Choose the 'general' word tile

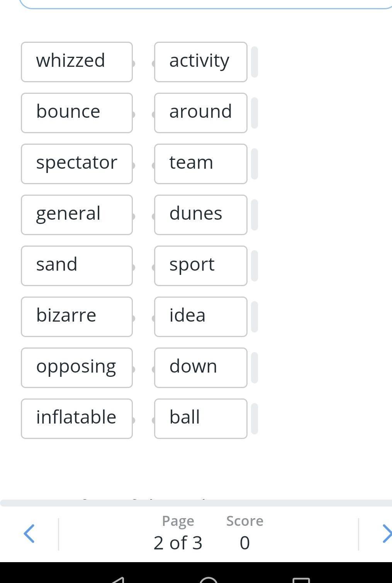point(77,215)
